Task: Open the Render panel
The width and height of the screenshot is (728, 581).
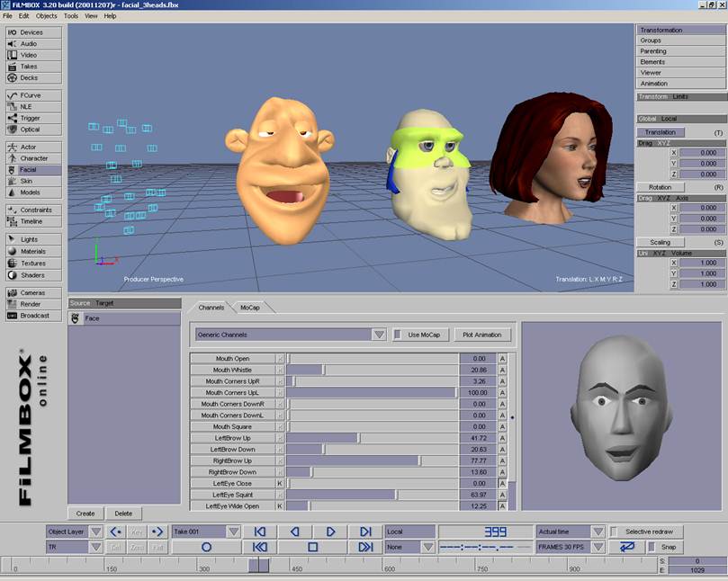Action: [33, 304]
